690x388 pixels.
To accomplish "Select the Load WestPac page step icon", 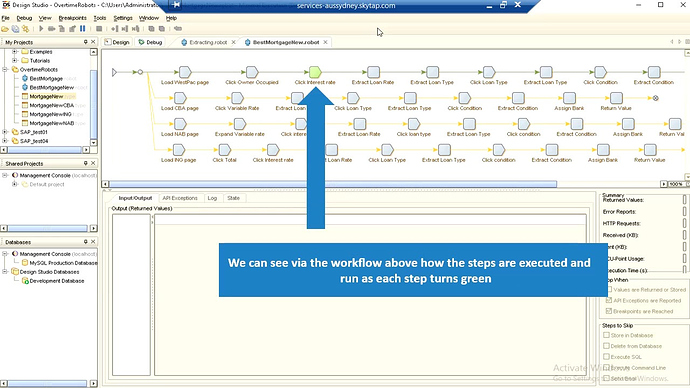I will [185, 72].
